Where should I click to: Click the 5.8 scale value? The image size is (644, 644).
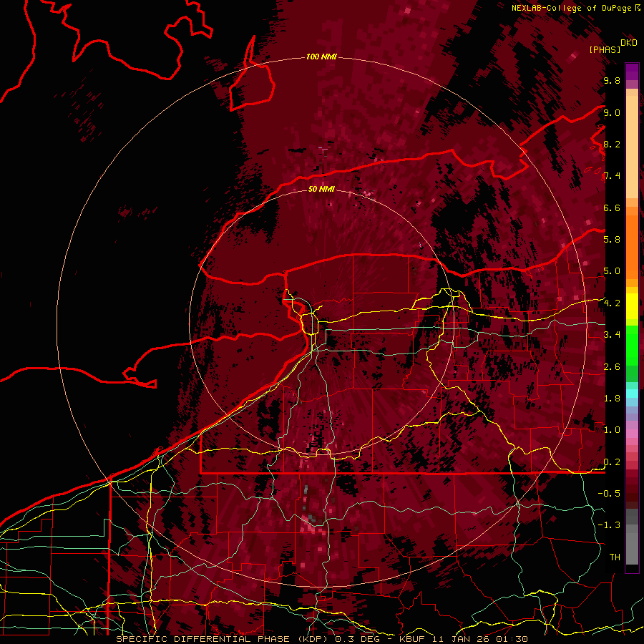(612, 240)
